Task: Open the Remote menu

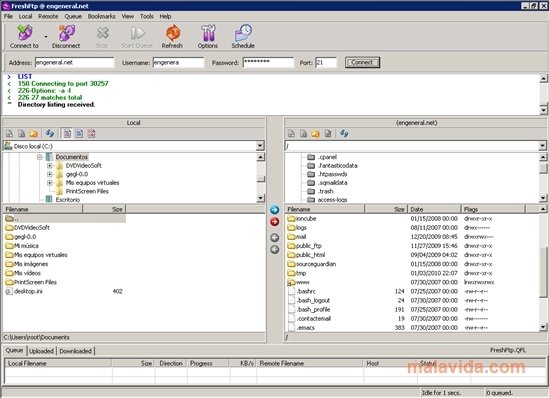Action: pos(48,16)
